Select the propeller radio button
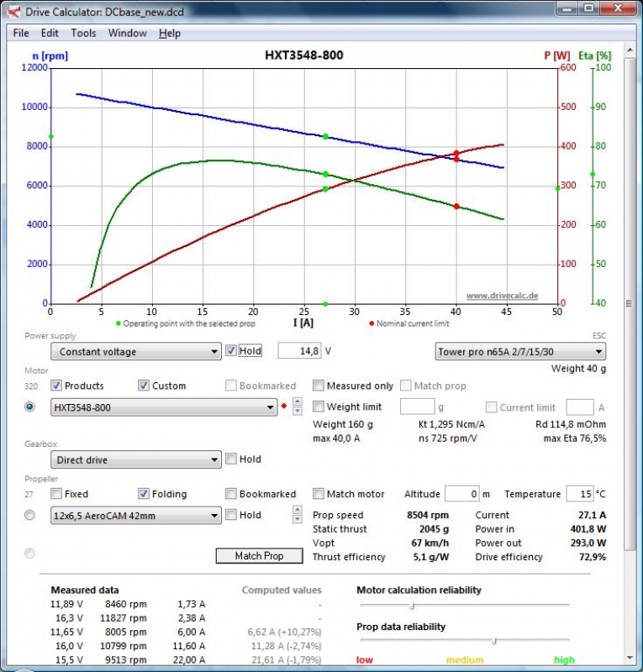 pos(30,515)
